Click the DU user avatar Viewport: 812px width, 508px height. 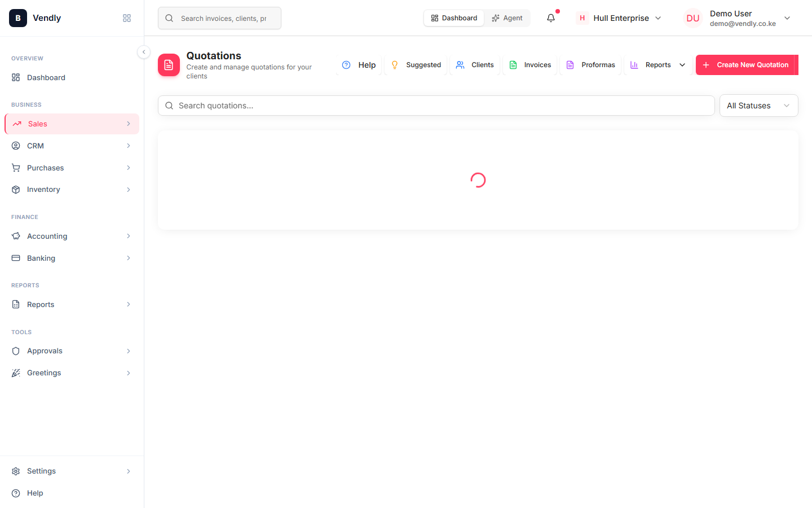coord(692,18)
